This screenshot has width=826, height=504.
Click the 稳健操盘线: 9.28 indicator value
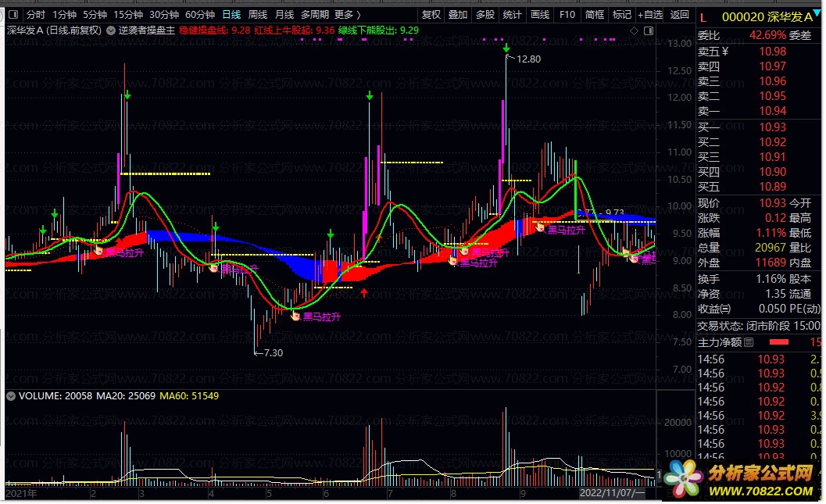point(214,30)
